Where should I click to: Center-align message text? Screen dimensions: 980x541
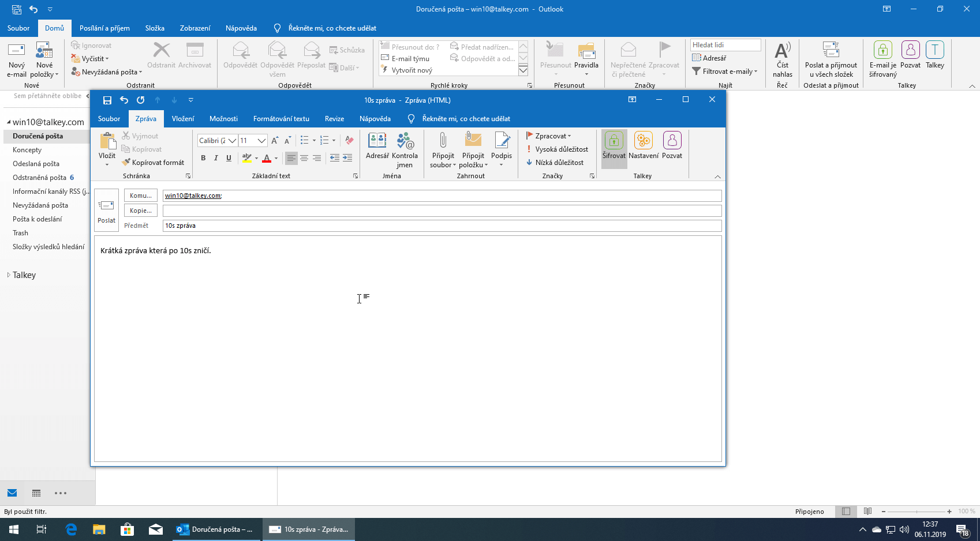click(x=304, y=158)
